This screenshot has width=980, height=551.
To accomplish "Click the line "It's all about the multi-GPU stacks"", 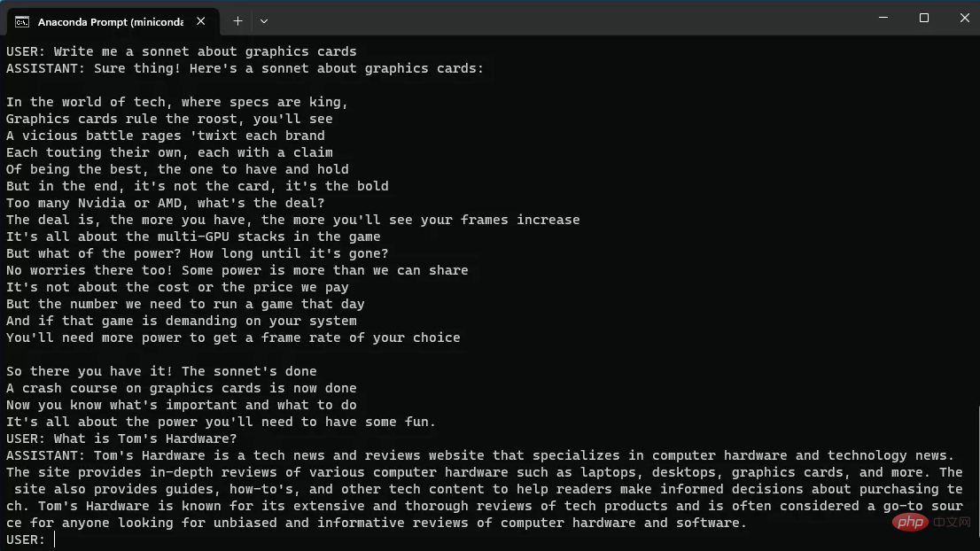I will tap(193, 237).
